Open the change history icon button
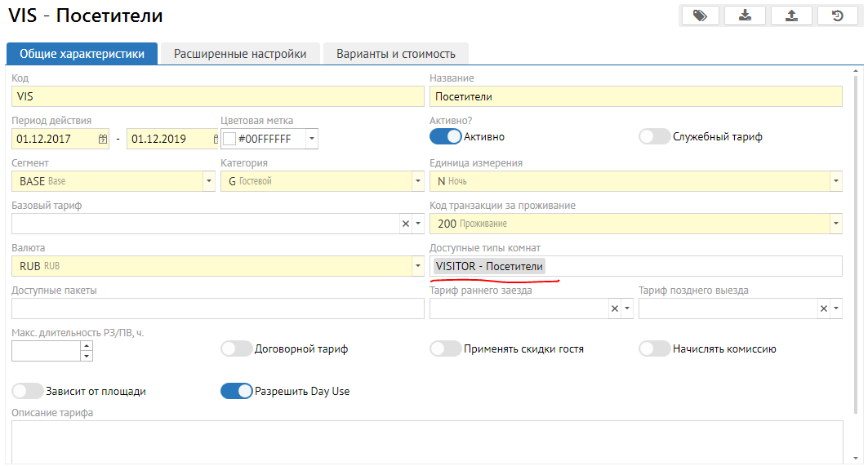Screen dimensions: 868x466 tap(838, 16)
